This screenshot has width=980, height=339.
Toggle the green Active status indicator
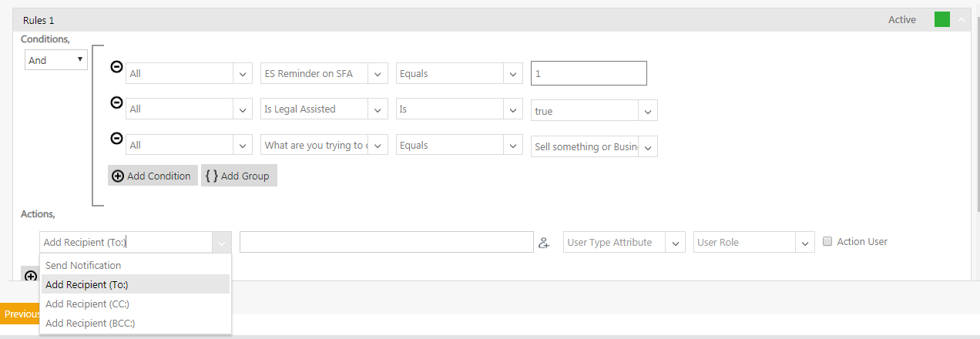pos(941,20)
